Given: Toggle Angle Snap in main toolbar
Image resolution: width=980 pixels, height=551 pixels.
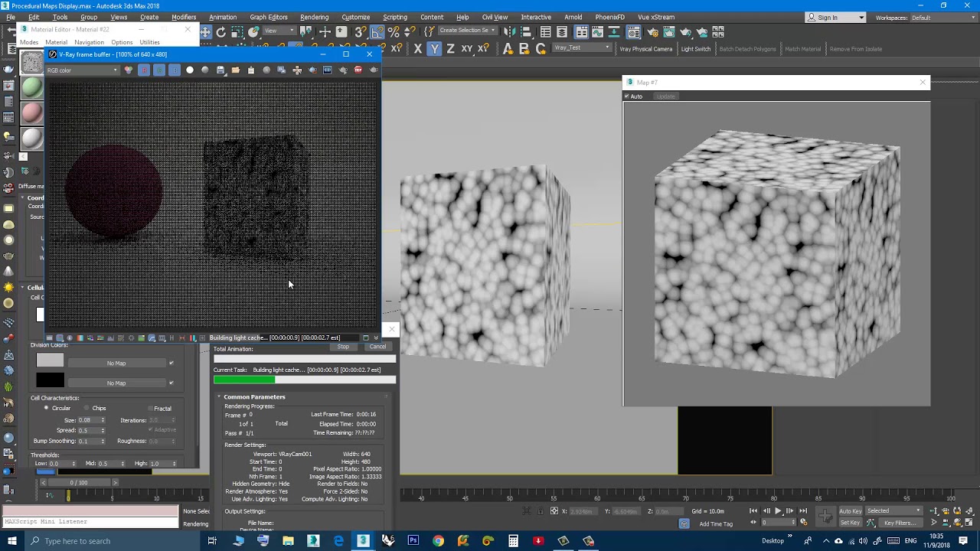Looking at the screenshot, I should pos(377,32).
